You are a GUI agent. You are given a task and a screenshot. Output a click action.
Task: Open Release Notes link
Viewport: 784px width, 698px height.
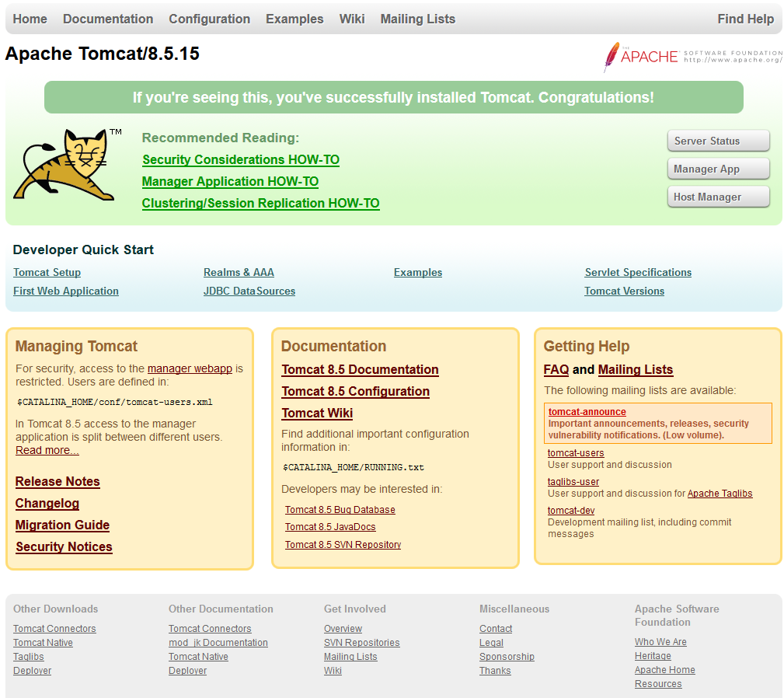pos(57,481)
